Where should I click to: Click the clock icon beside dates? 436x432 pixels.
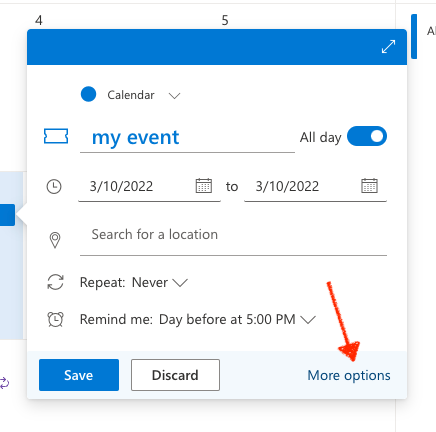click(54, 186)
